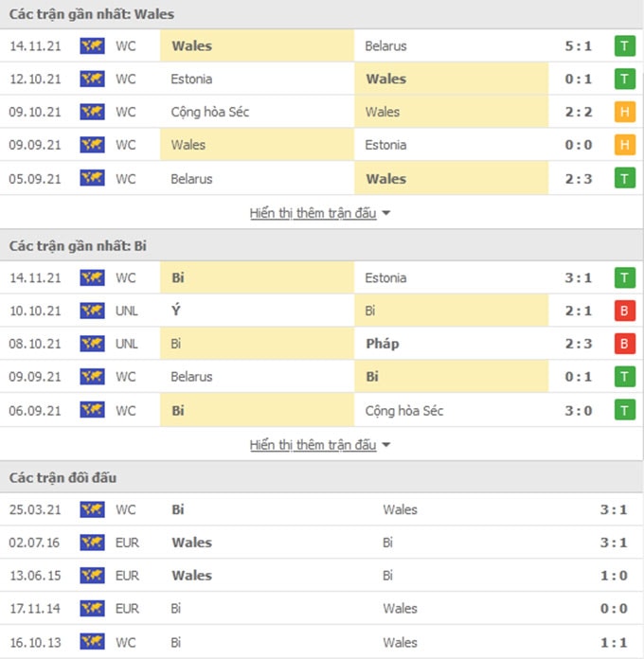Click orange H badge for Wales 0:0 Estonia
Viewport: 644px width, 659px height.
coord(625,145)
